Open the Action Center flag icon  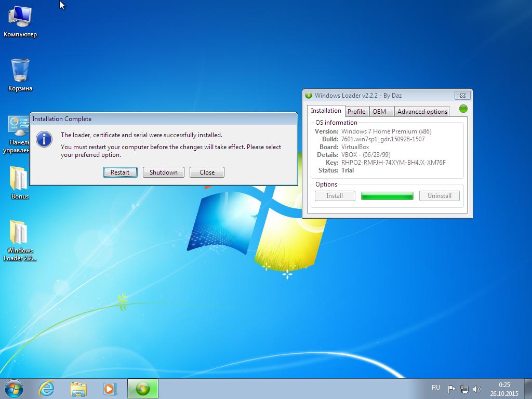click(x=451, y=389)
